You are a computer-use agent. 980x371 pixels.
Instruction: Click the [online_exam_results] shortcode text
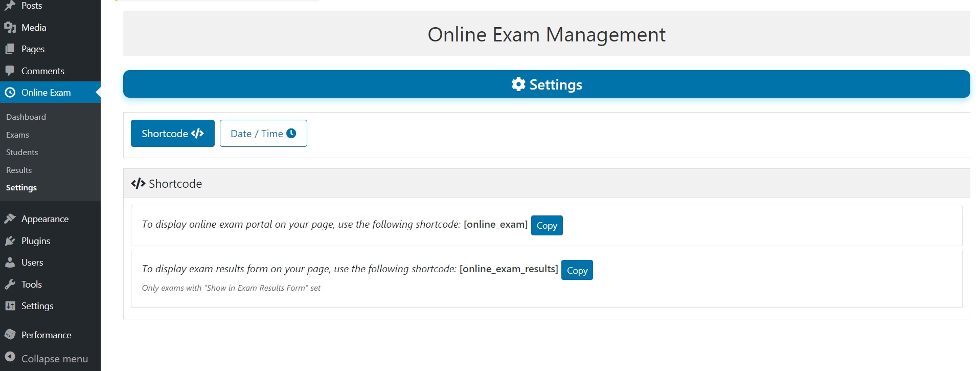[x=509, y=269]
